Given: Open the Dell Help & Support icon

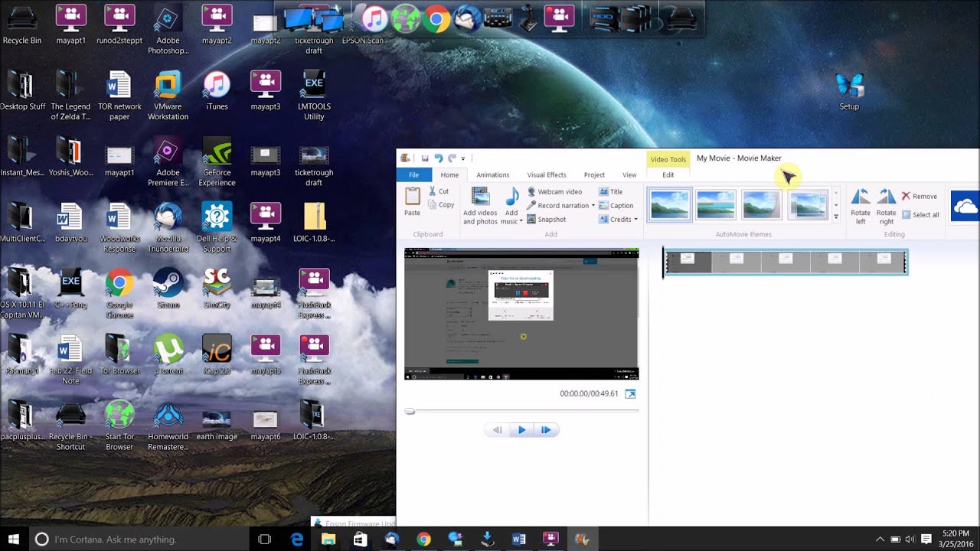Looking at the screenshot, I should [x=217, y=227].
